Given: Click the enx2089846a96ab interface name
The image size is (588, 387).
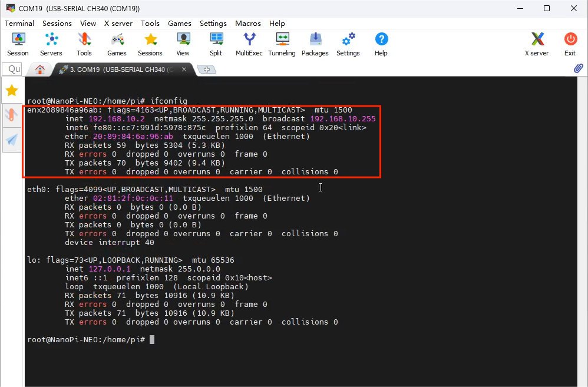Looking at the screenshot, I should coord(62,110).
